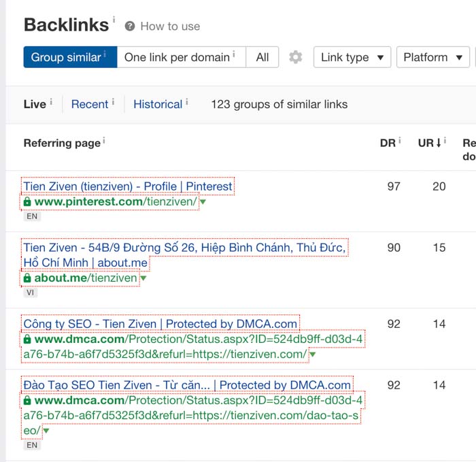Click info icon on Group similar button
The image size is (476, 462).
(x=105, y=54)
